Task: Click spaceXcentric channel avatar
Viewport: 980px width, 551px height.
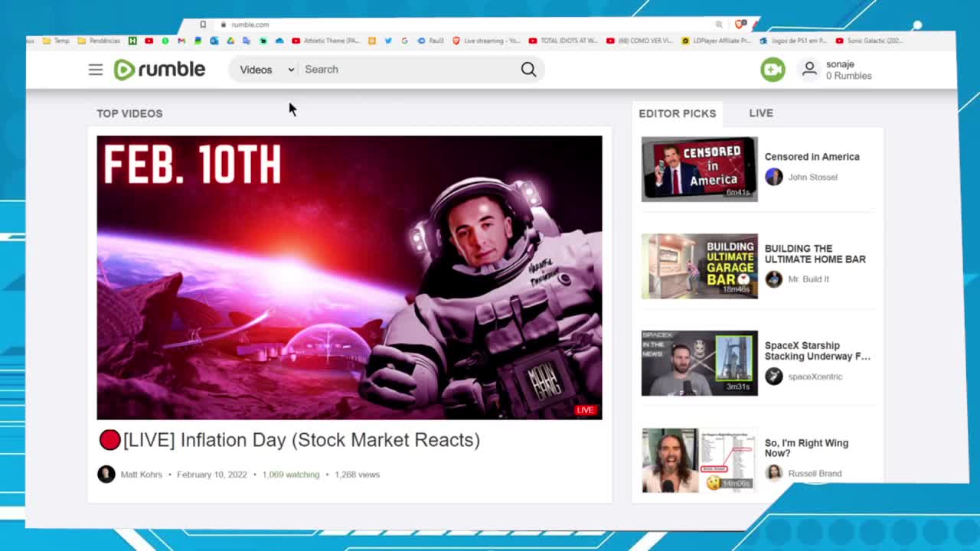Action: click(774, 377)
